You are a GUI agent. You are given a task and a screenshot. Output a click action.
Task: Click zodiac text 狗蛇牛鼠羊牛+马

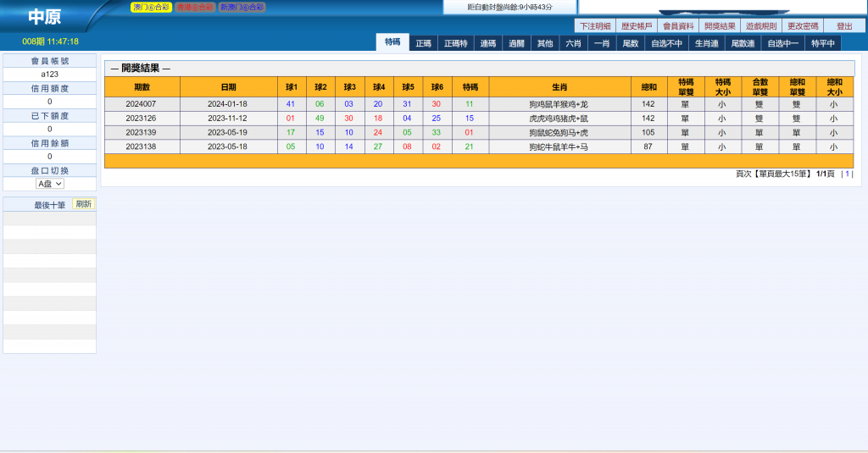coord(559,147)
